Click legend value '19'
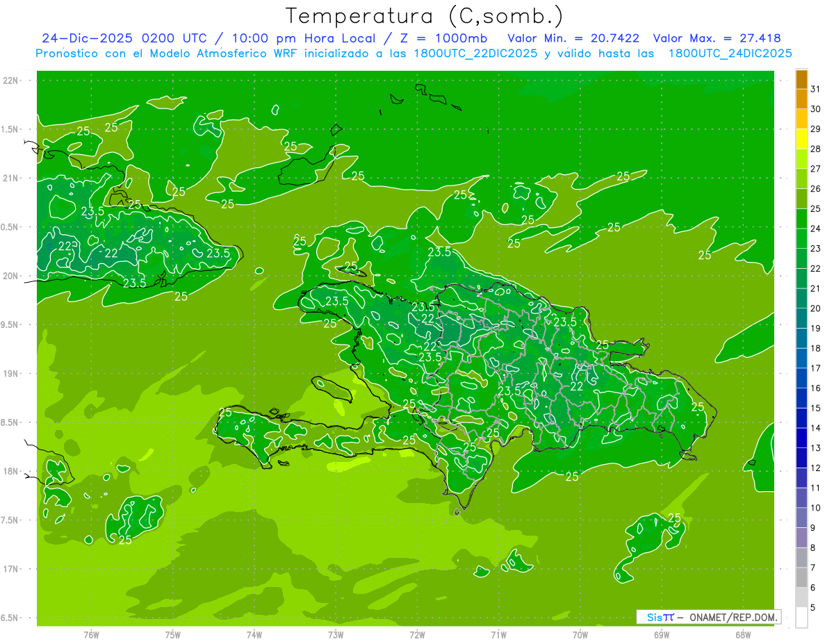This screenshot has width=834, height=644. tap(815, 328)
